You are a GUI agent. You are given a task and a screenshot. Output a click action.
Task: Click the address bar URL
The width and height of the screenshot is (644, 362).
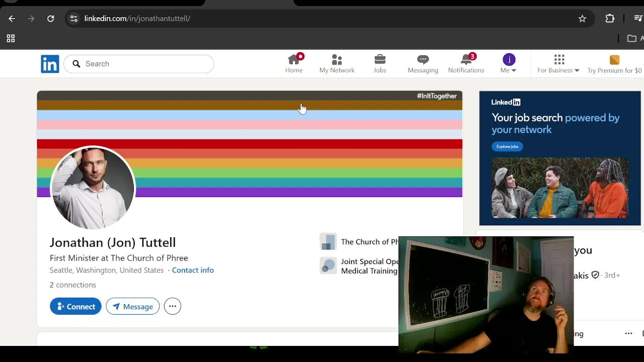pos(137,19)
